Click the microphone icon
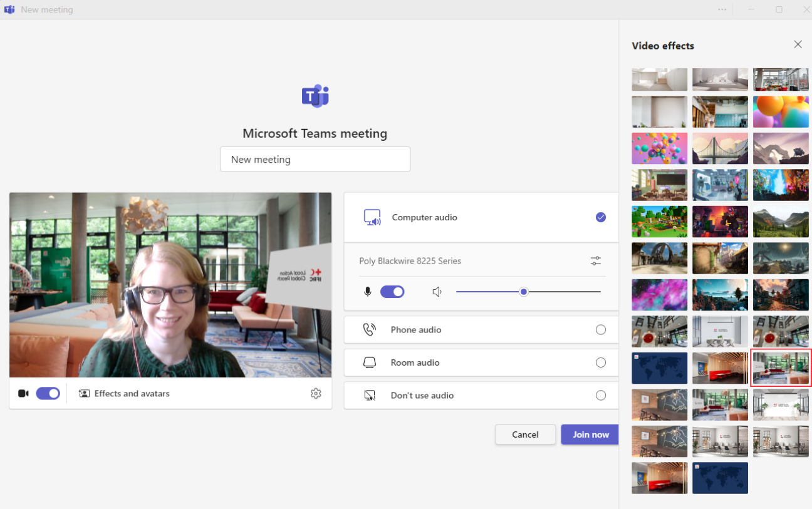This screenshot has width=812, height=509. point(368,292)
